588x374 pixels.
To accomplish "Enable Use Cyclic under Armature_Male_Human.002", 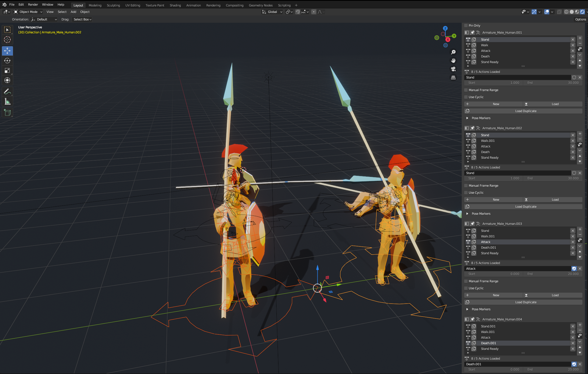I will coord(466,193).
